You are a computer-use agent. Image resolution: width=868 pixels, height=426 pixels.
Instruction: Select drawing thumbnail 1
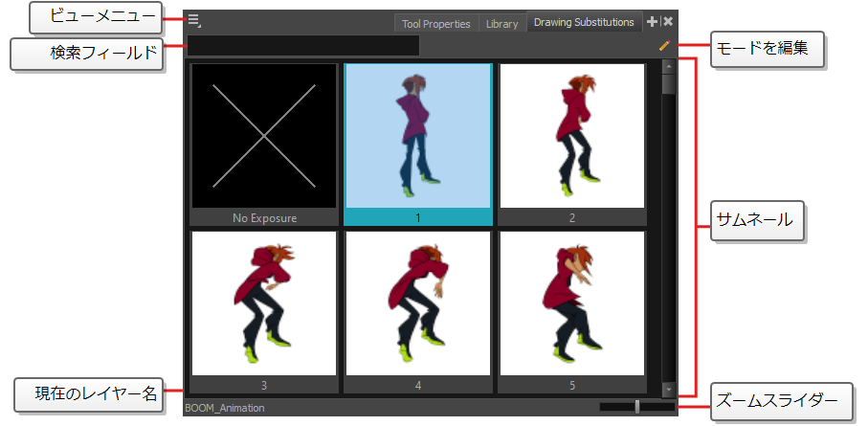(x=418, y=144)
